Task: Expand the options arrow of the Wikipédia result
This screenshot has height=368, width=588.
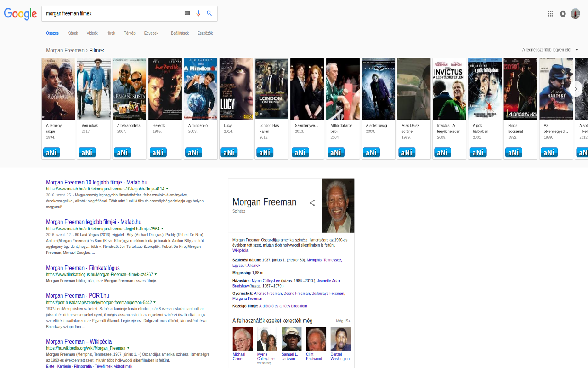Action: pyautogui.click(x=128, y=348)
